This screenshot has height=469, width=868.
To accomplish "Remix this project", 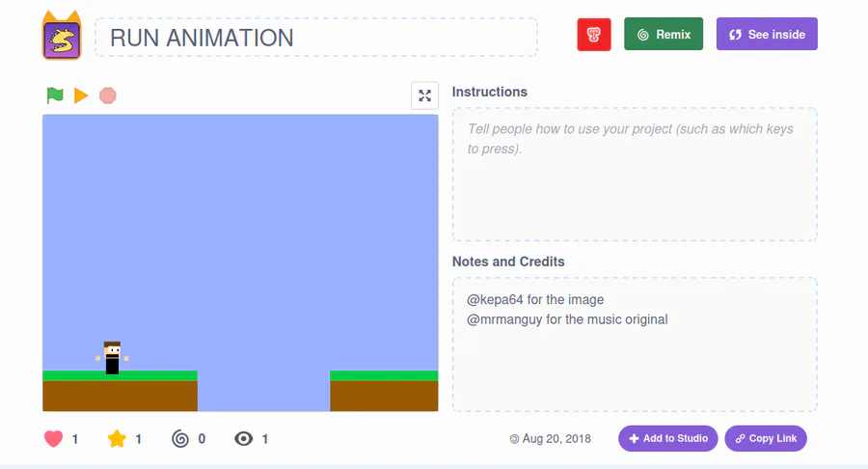I will (x=664, y=34).
